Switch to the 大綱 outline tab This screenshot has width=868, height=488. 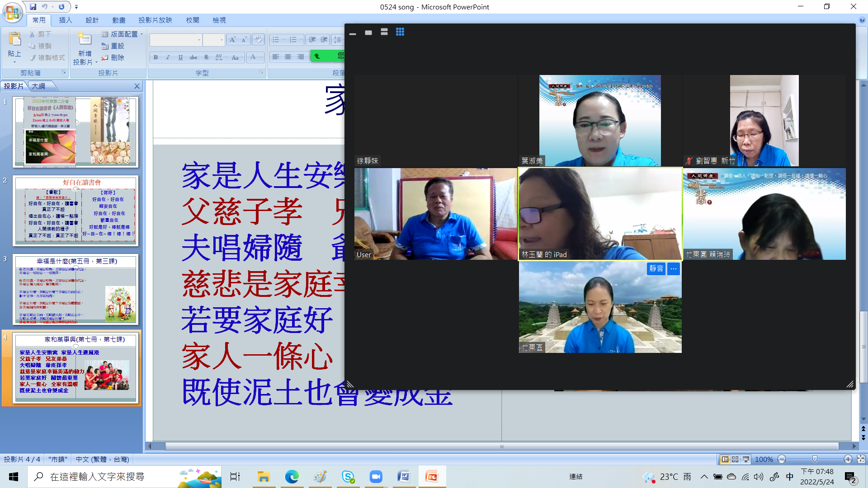[x=38, y=86]
